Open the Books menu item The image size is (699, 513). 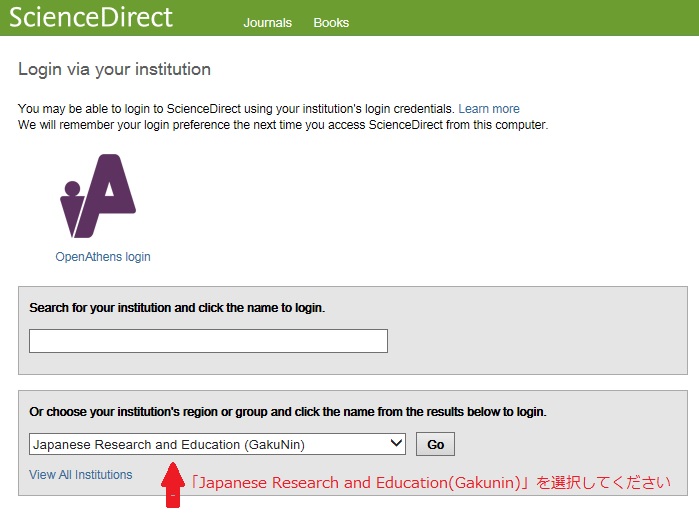331,22
